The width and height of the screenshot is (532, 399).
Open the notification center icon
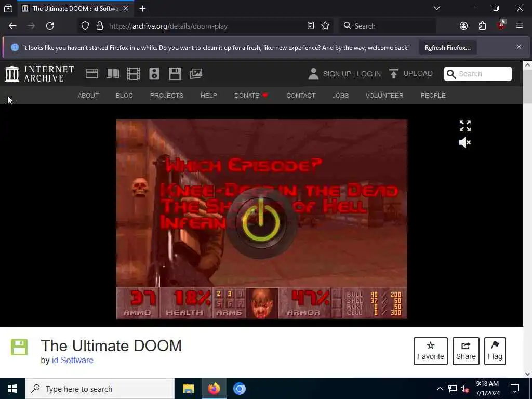515,389
